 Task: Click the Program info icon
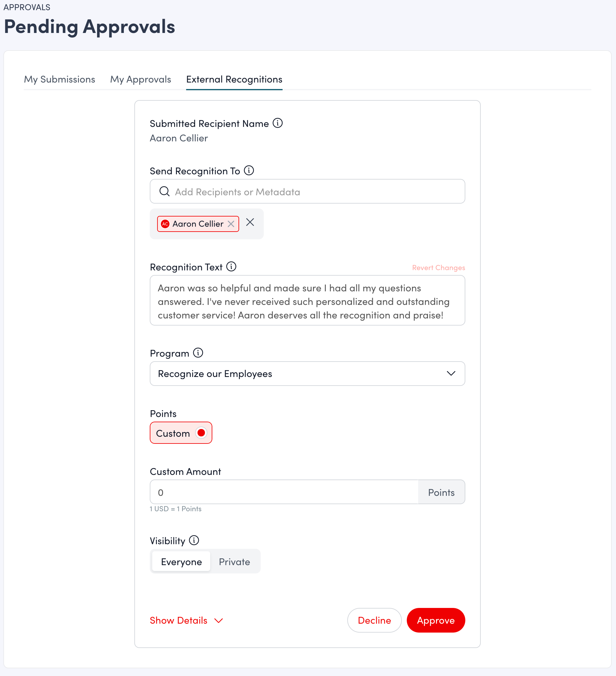click(198, 353)
